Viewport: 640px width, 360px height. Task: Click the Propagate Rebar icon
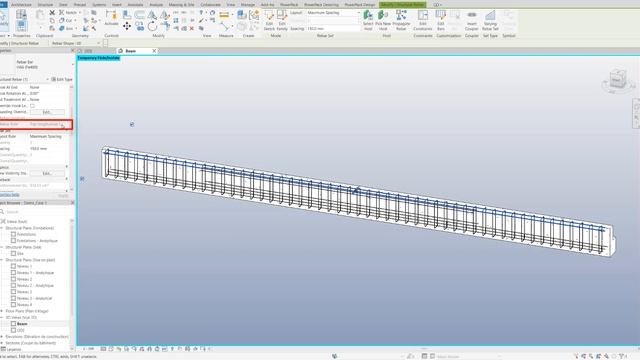pyautogui.click(x=401, y=20)
